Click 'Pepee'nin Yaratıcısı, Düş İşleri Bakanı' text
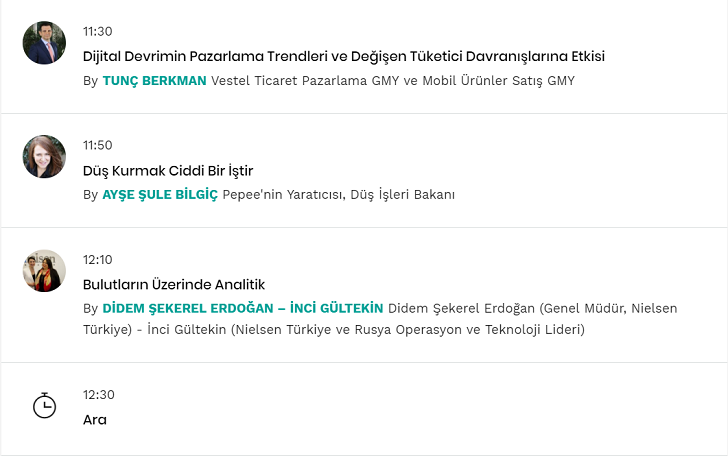728x458 pixels. pyautogui.click(x=339, y=195)
